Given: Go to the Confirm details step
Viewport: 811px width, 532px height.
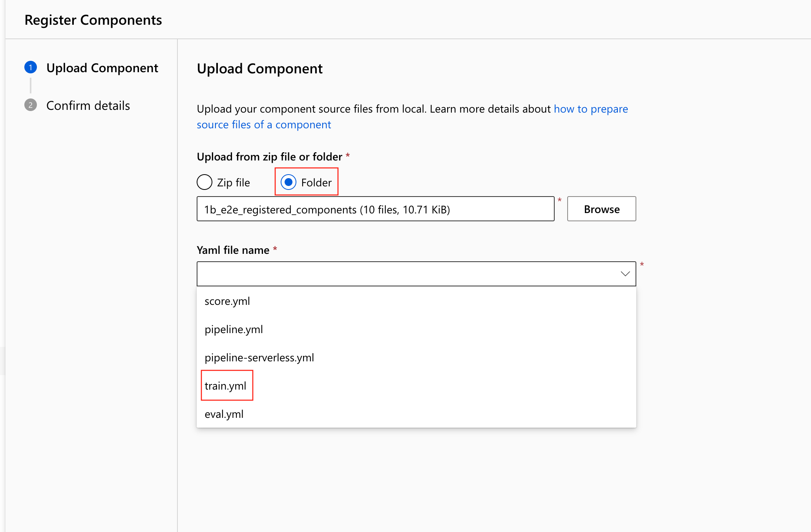Looking at the screenshot, I should point(88,106).
